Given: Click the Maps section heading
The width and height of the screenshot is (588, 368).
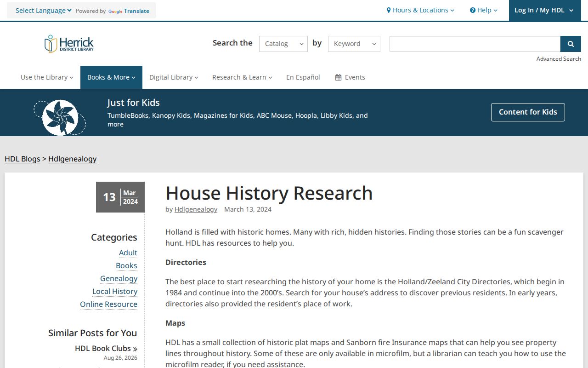Looking at the screenshot, I should (x=175, y=323).
